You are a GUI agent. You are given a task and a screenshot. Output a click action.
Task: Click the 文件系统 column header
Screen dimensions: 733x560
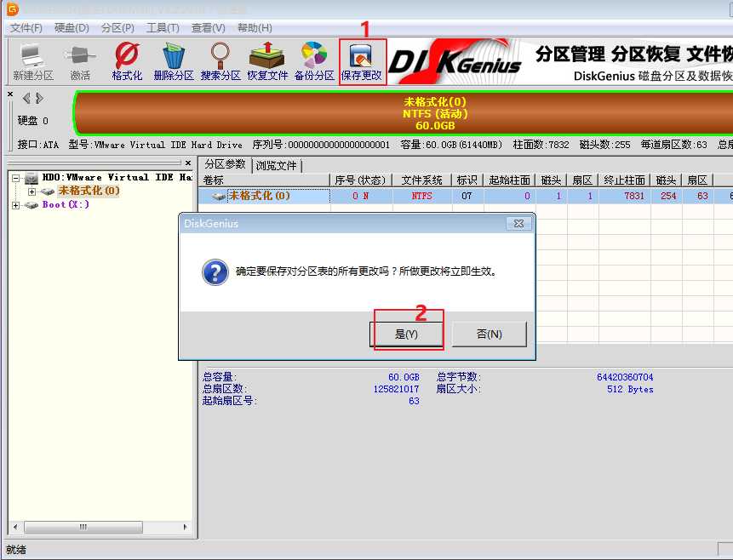[422, 180]
